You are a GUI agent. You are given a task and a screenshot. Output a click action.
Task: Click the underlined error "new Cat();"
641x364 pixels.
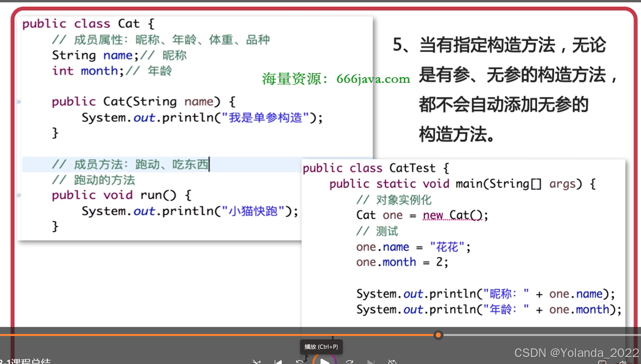pos(455,215)
